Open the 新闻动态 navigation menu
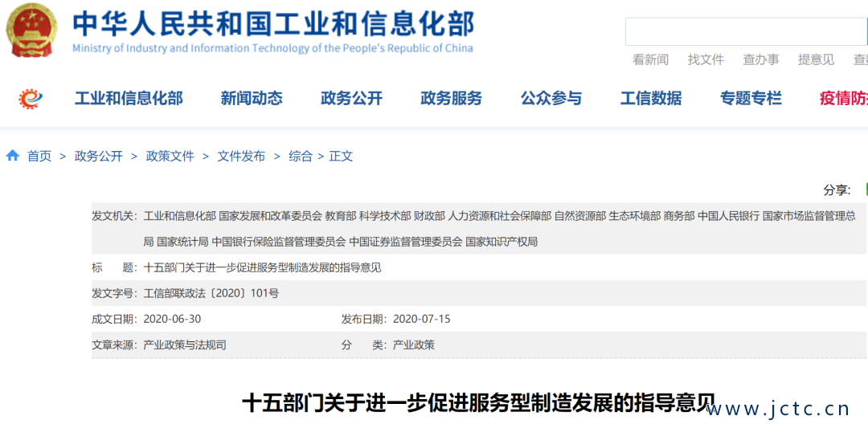This screenshot has width=868, height=424. pos(252,99)
